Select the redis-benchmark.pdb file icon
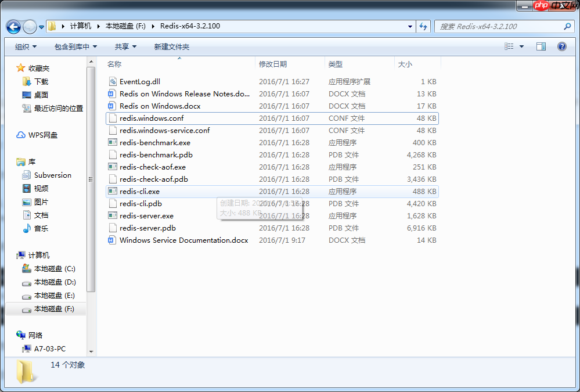The image size is (580, 392). point(113,154)
